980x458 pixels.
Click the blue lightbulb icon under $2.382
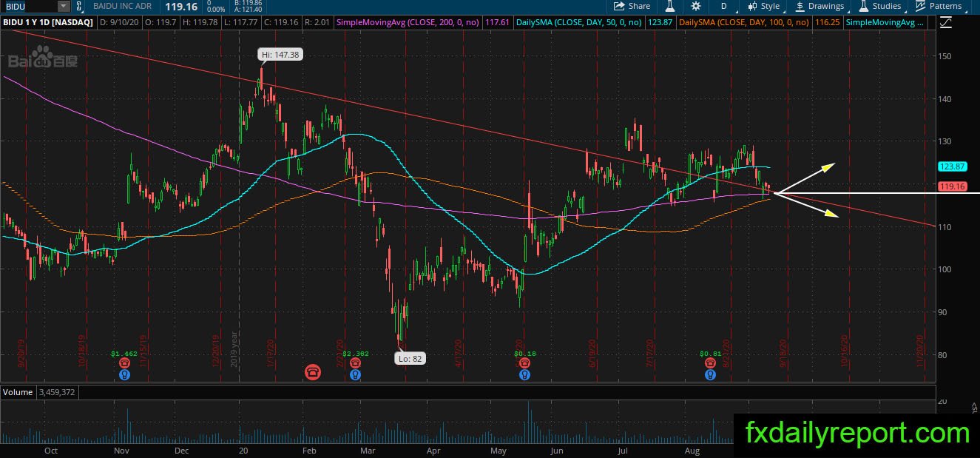pos(355,375)
